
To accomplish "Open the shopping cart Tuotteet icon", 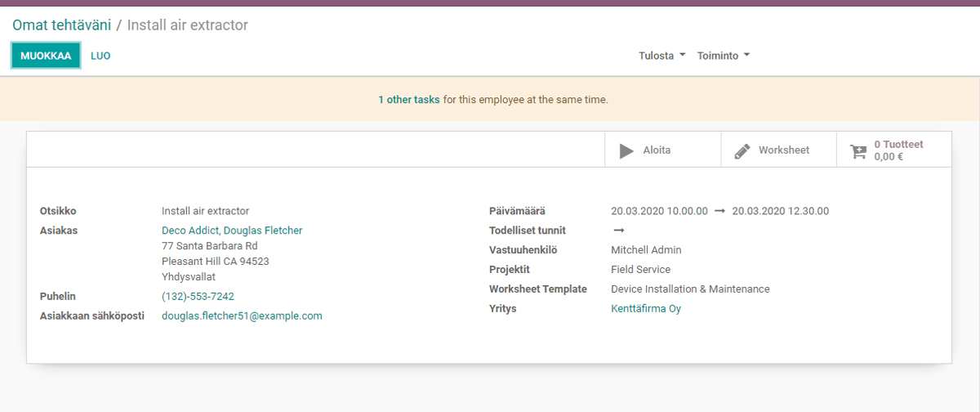I will tap(857, 150).
